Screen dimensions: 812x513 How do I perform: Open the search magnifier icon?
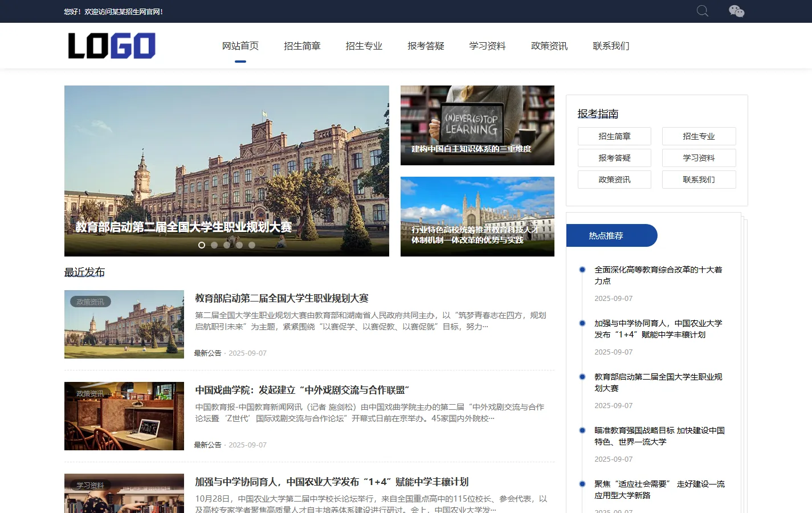pyautogui.click(x=703, y=11)
